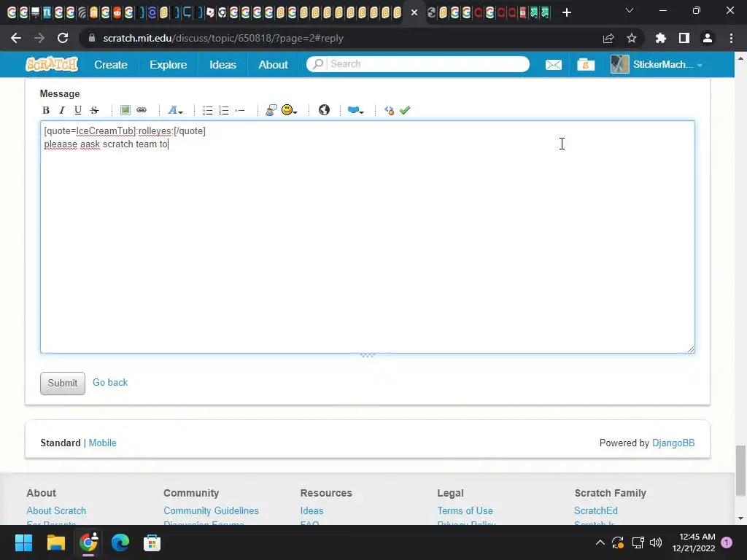
Task: Open the Explore menu item
Action: (169, 64)
